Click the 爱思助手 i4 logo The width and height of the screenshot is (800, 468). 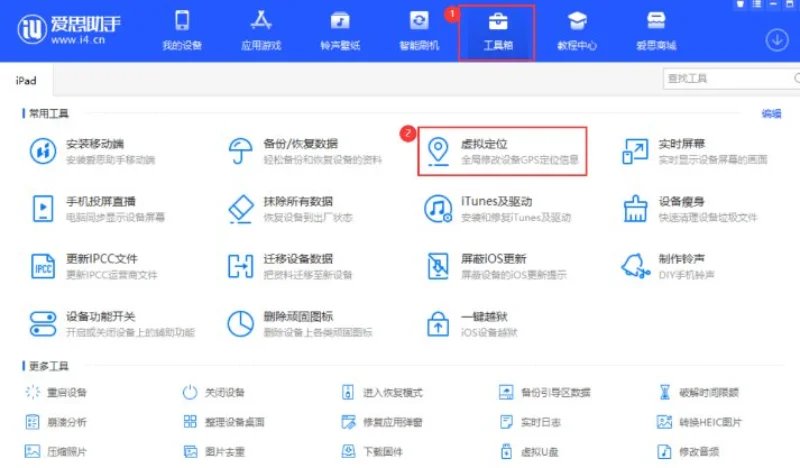(69, 29)
